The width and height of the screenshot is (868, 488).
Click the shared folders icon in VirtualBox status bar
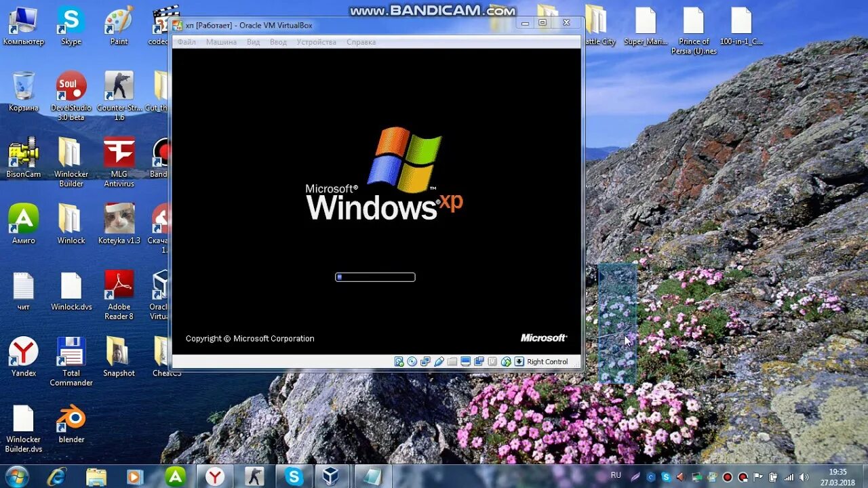(452, 361)
